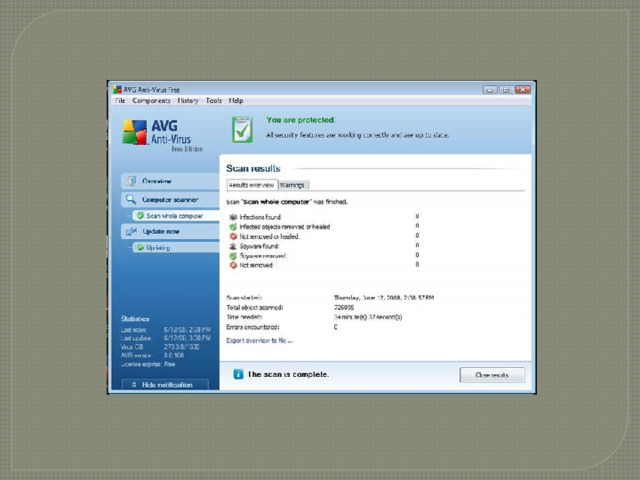Click the red Not removed or healed icon
Screen dimensions: 640x480
(x=233, y=236)
